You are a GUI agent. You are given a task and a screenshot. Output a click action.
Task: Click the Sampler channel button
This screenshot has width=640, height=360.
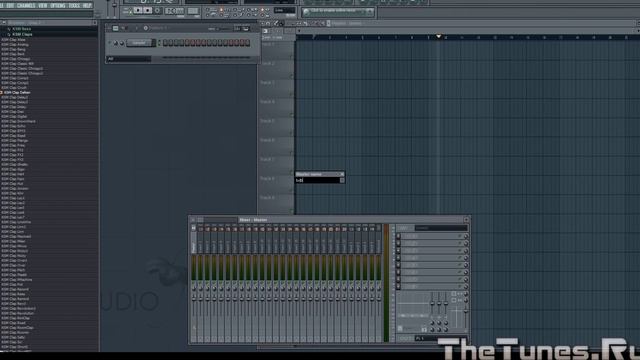(x=139, y=42)
